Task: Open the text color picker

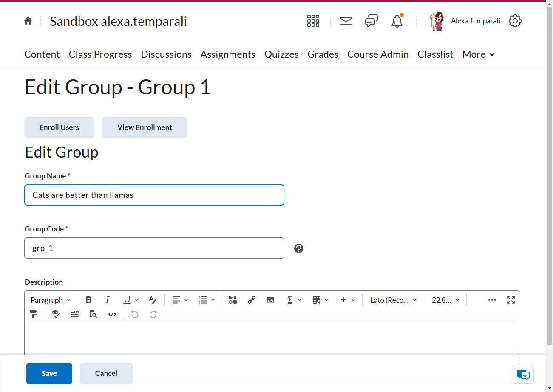Action: pyautogui.click(x=153, y=300)
